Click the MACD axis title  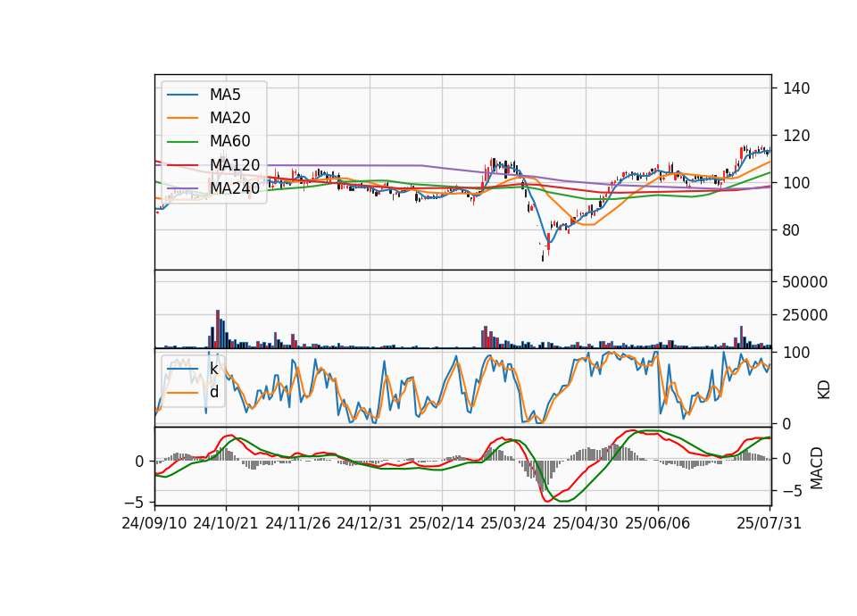pos(817,469)
